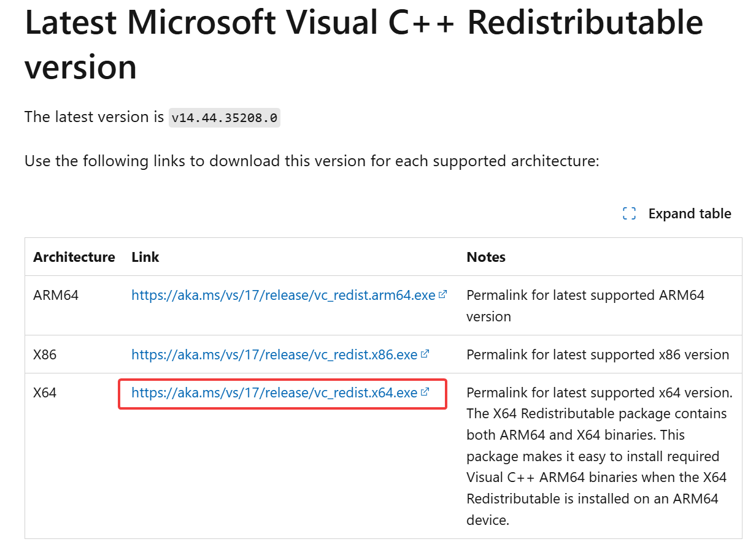Click the 'Use the following links' paragraph
756x547 pixels.
point(312,161)
